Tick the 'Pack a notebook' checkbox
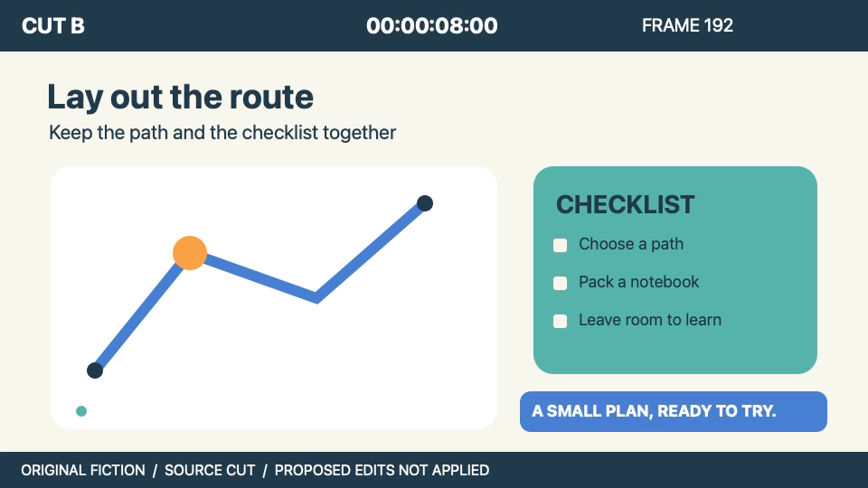868x488 pixels. pos(561,283)
